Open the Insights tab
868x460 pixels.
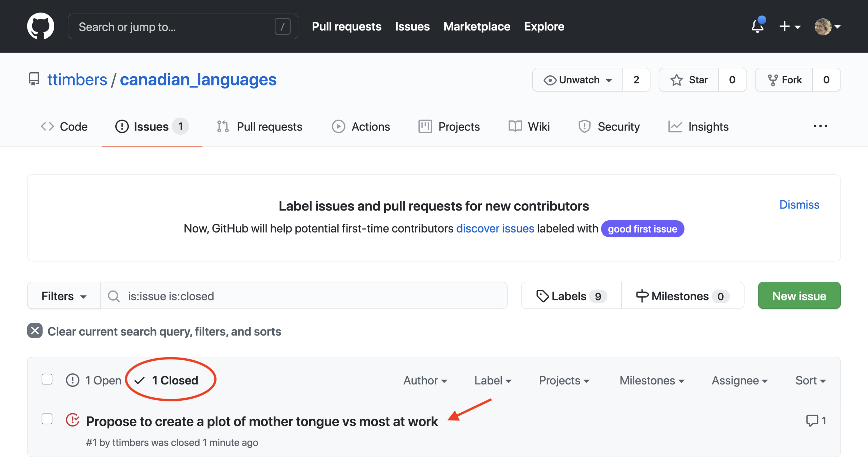click(x=698, y=126)
